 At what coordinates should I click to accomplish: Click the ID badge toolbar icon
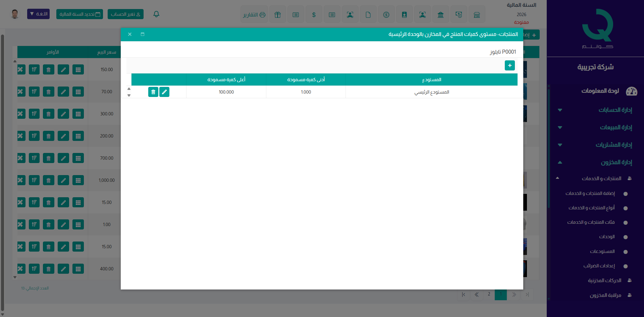[404, 15]
